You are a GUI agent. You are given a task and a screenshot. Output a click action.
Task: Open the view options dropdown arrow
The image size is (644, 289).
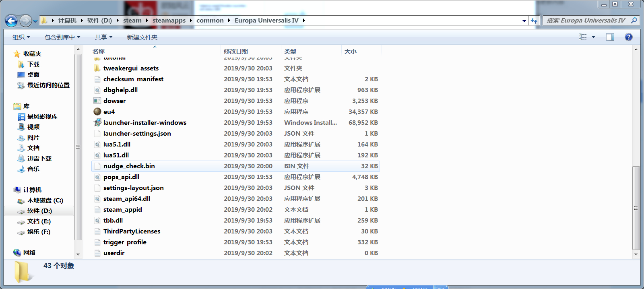point(593,37)
